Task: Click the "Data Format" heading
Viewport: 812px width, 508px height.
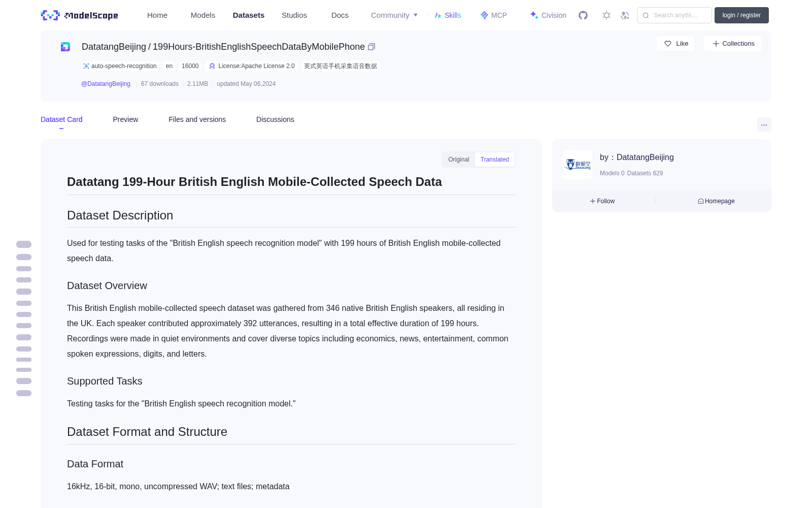Action: coord(95,464)
